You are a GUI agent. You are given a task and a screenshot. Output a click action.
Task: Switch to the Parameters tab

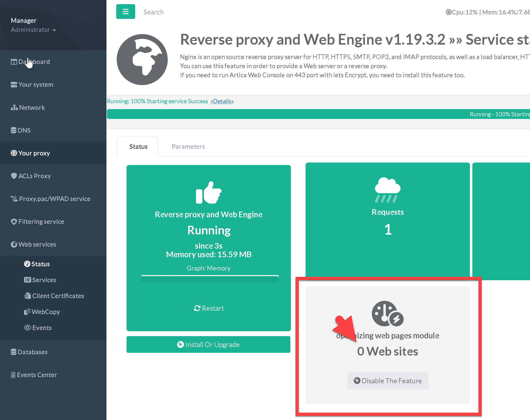[188, 146]
